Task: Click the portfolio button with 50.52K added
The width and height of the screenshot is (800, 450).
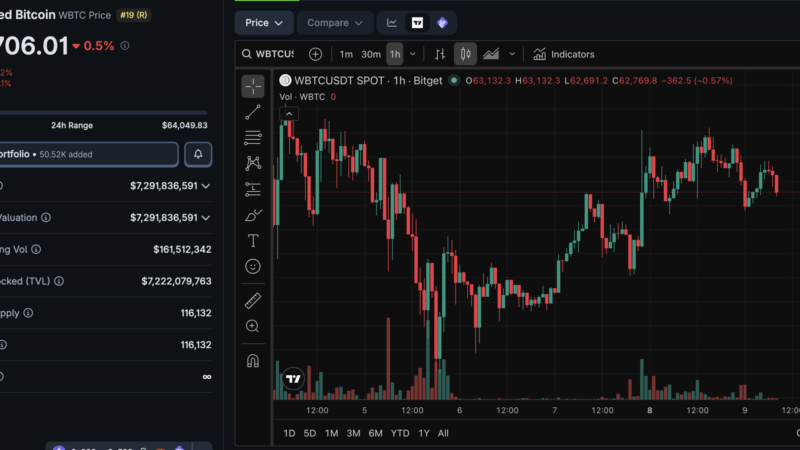Action: tap(88, 154)
